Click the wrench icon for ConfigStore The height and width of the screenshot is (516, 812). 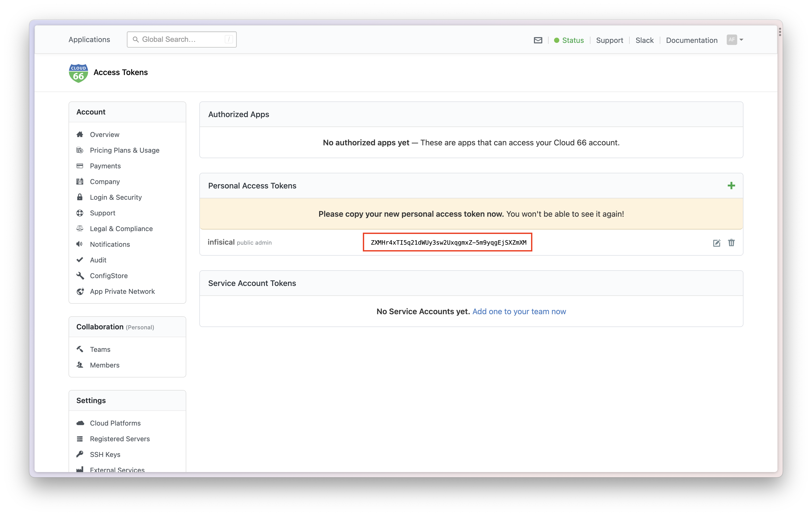click(80, 276)
